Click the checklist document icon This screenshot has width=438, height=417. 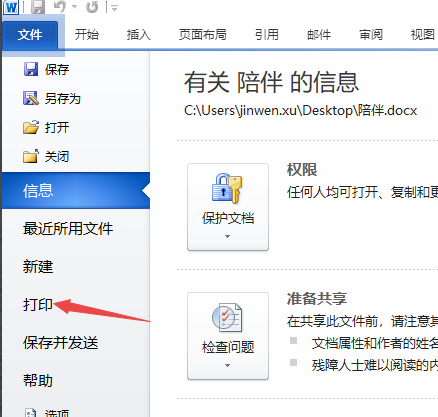[x=227, y=317]
